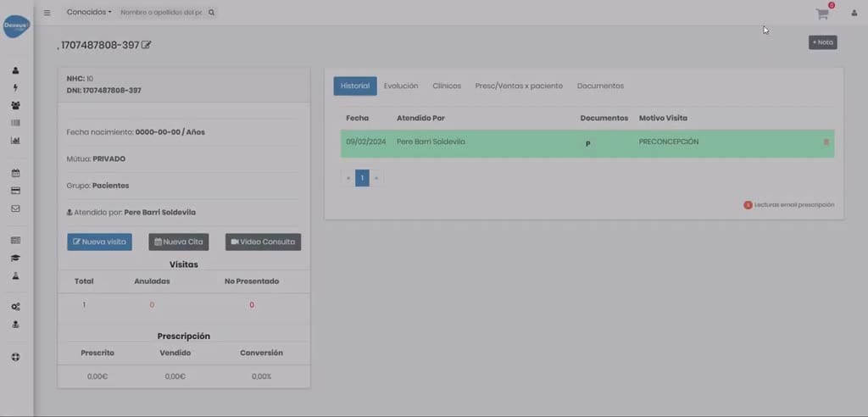Viewport: 868px width, 417px height.
Task: Click the Documentos column header
Action: (604, 118)
